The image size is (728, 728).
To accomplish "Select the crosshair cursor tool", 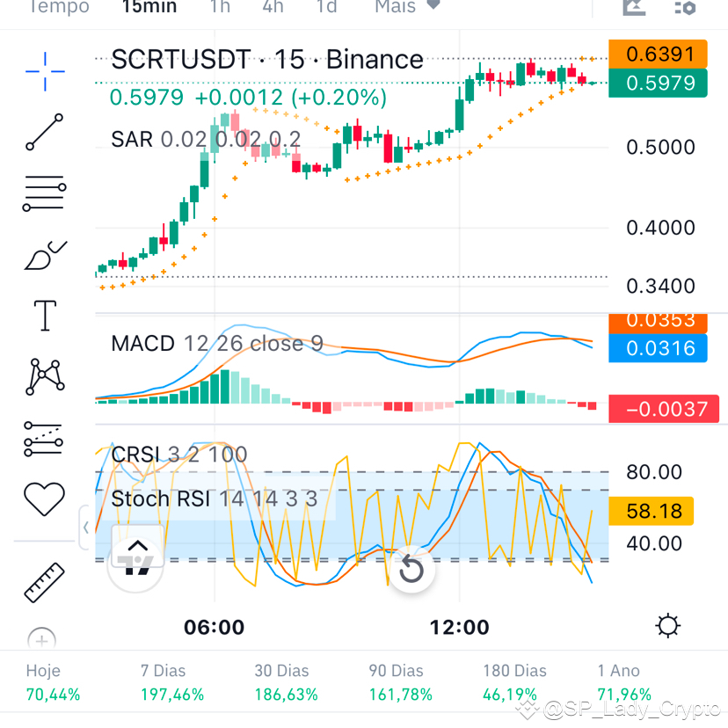I will [x=44, y=72].
